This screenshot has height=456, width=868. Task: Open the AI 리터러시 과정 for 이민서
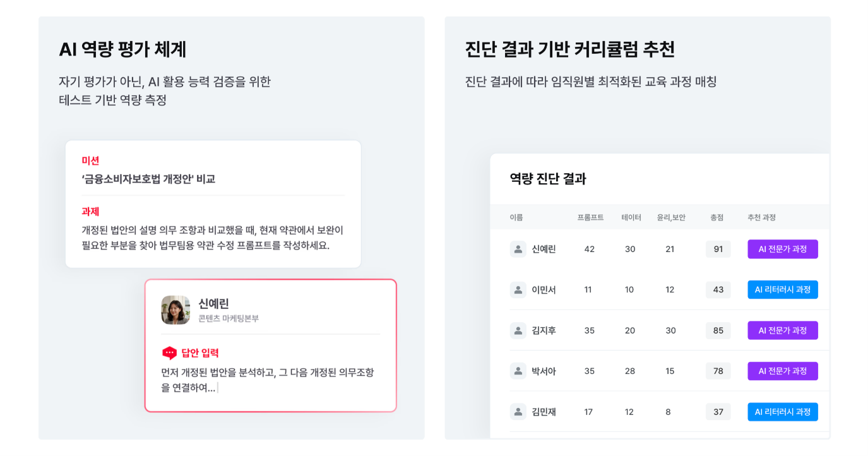coord(783,289)
